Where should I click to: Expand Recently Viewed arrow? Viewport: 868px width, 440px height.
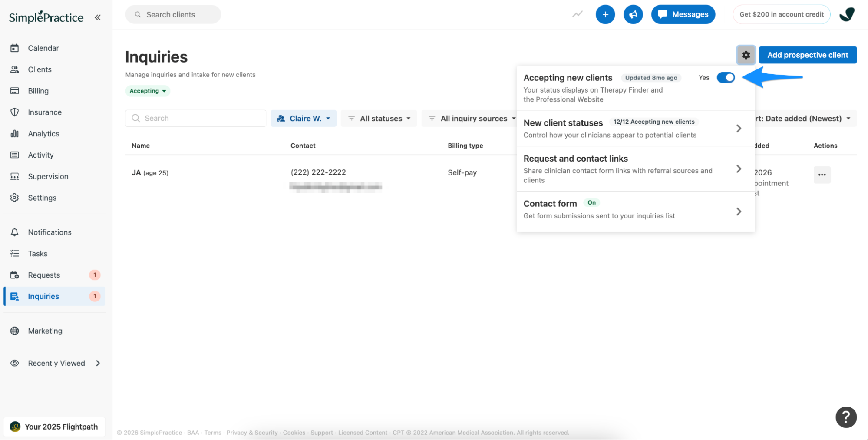pos(98,363)
